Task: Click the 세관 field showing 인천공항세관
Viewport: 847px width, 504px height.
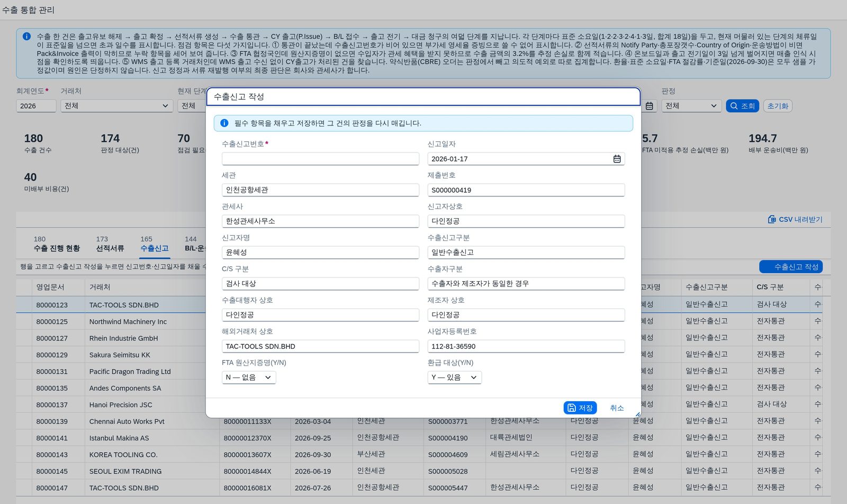Action: click(320, 190)
